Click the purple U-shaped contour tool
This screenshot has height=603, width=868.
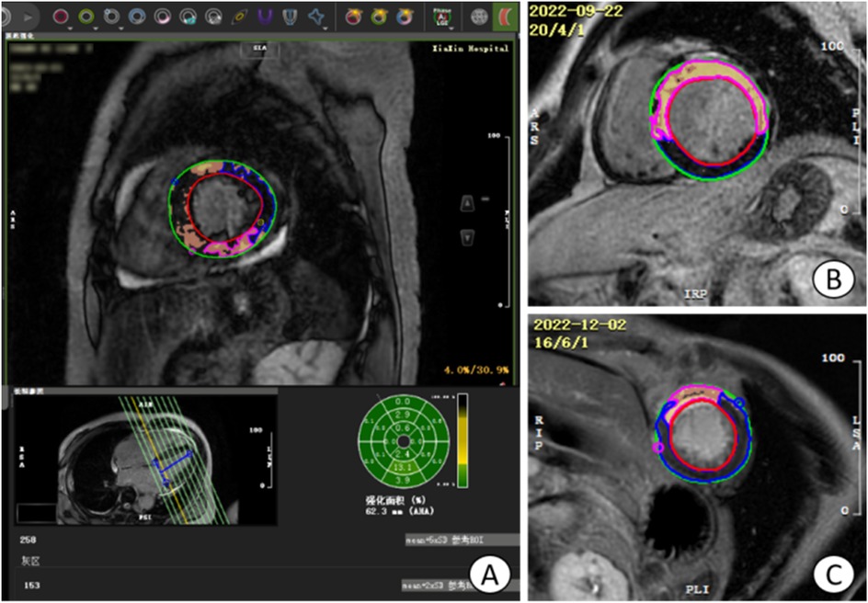point(265,16)
